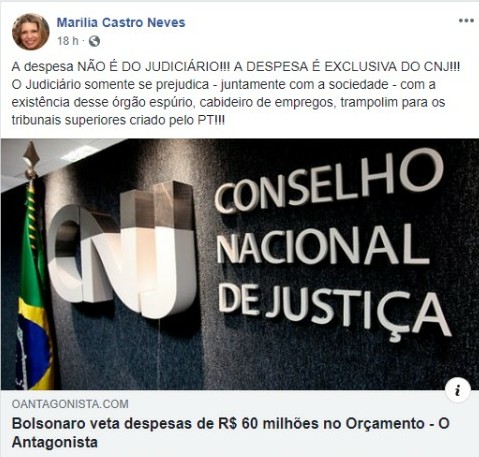Click the Brazilian flag in the preview image
The image size is (479, 457).
pos(33,286)
